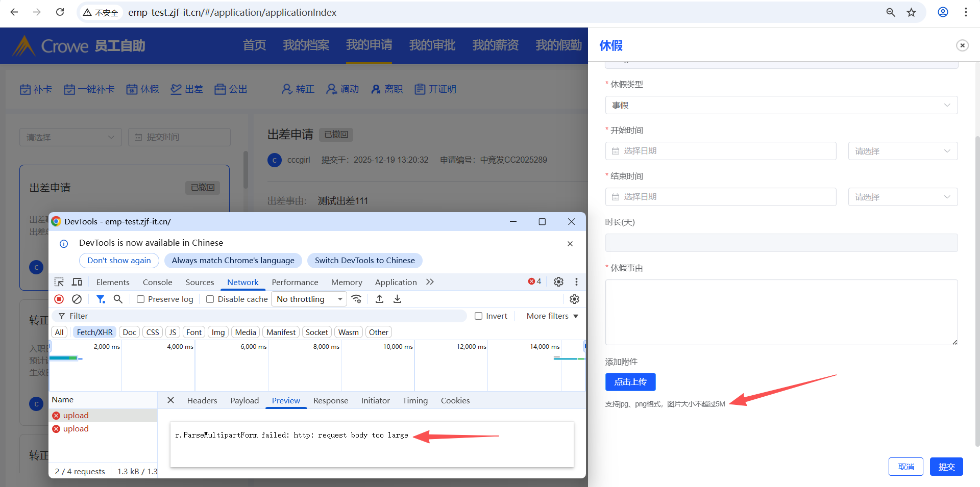The image size is (980, 487).
Task: Open the DevTools settings gear icon
Action: click(558, 282)
